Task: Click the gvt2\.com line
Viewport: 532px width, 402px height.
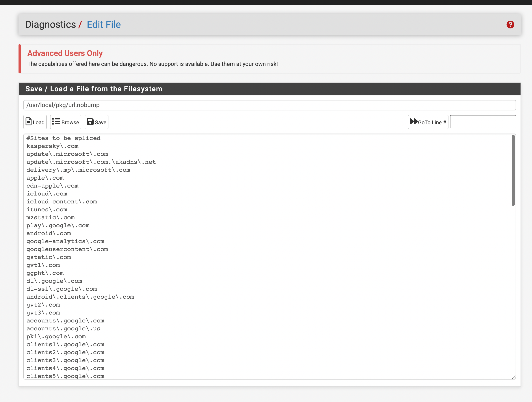Action: point(43,305)
